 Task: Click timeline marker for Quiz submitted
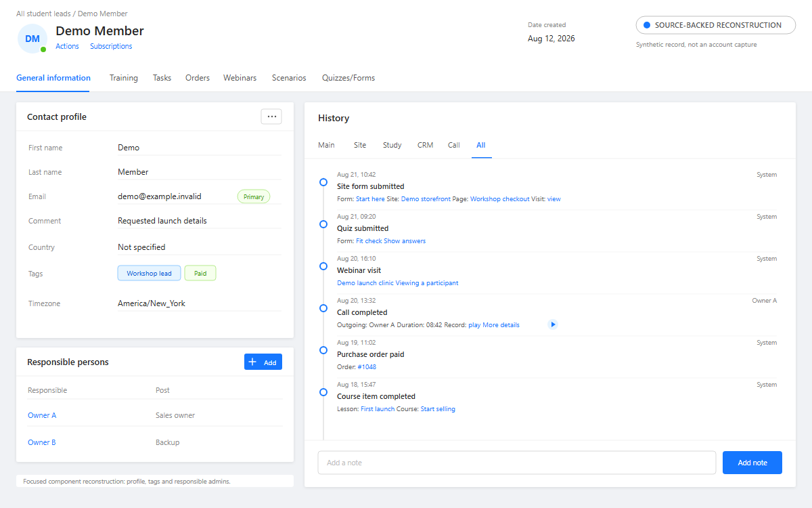[323, 224]
